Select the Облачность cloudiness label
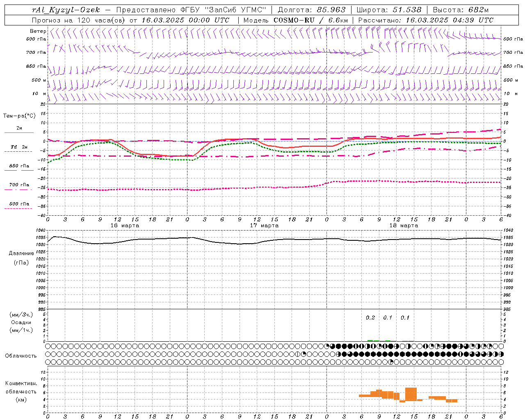This screenshot has height=420, width=525. 21,356
